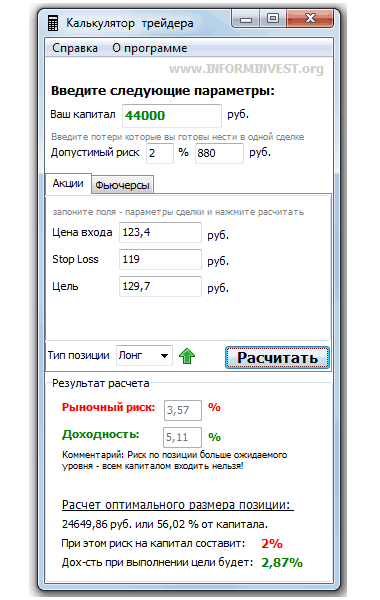Click the Цена входа input field
Screen dimensions: 380x600
click(160, 232)
